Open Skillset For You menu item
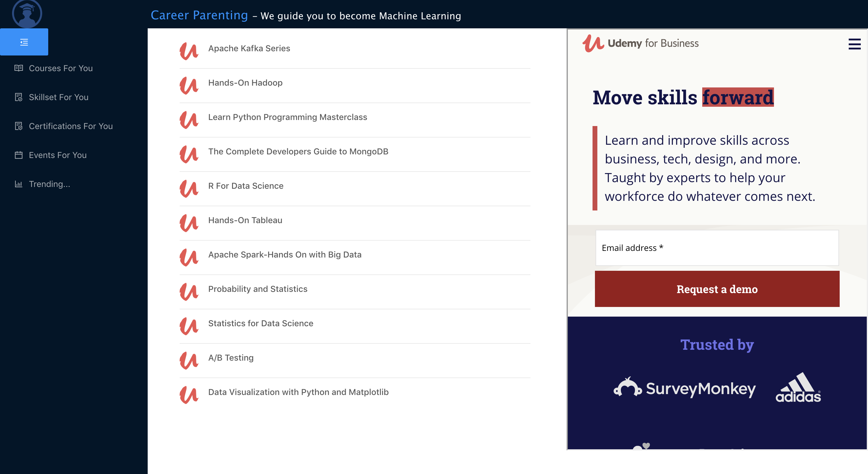Image resolution: width=868 pixels, height=474 pixels. point(59,97)
